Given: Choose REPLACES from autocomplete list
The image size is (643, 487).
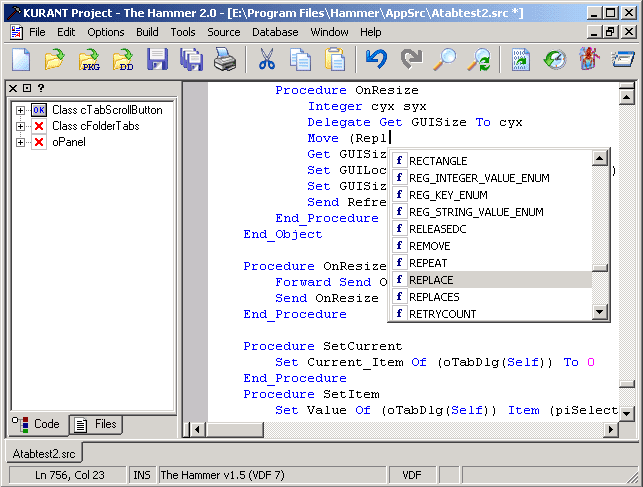Looking at the screenshot, I should point(491,297).
